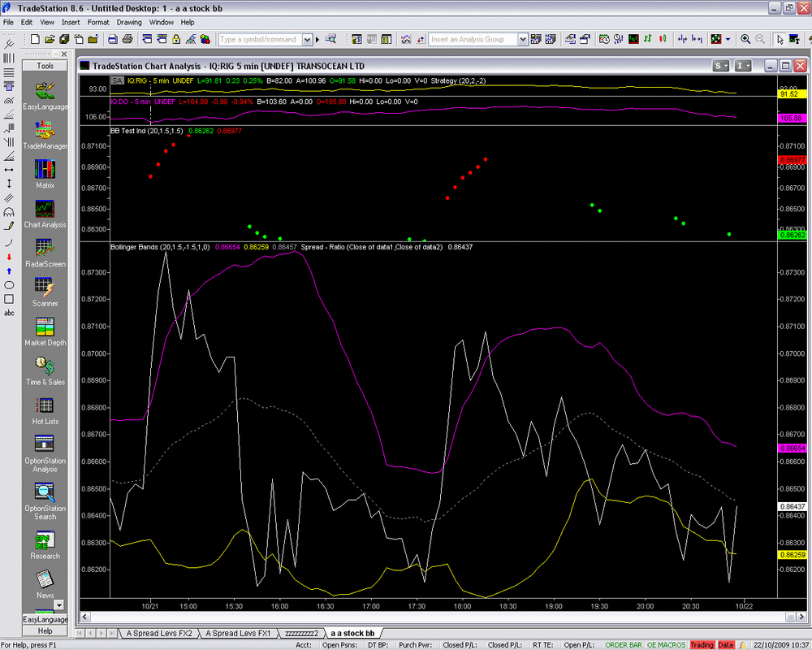The image size is (812, 650).
Task: Open the Format menu
Action: click(98, 22)
